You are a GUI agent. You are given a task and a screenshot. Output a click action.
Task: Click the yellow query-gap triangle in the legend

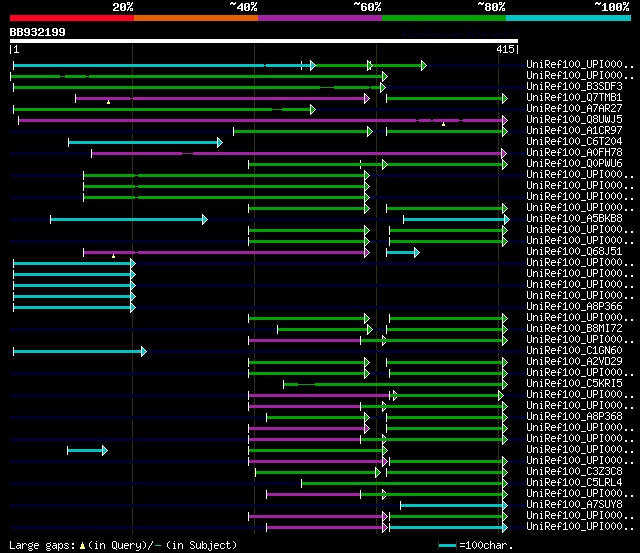click(82, 546)
